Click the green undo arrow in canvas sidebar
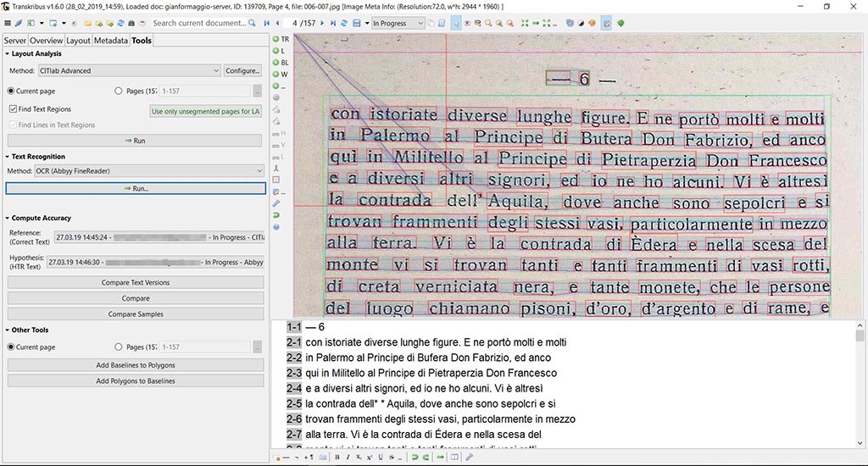 pos(275,215)
